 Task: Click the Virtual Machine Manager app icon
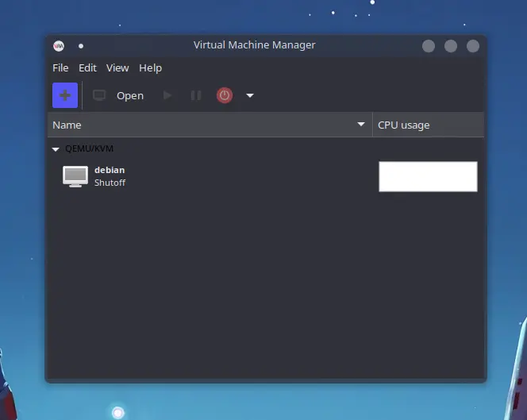point(59,46)
